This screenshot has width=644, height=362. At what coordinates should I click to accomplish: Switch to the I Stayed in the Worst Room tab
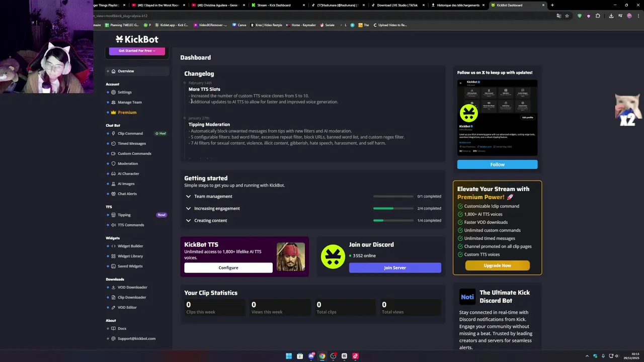(x=158, y=5)
